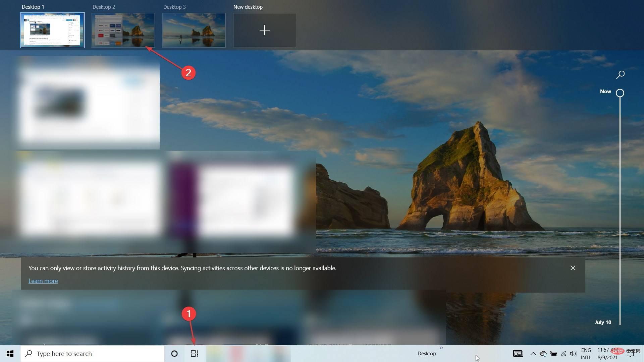
Task: Select the Desktop 1 virtual desktop
Action: (52, 30)
